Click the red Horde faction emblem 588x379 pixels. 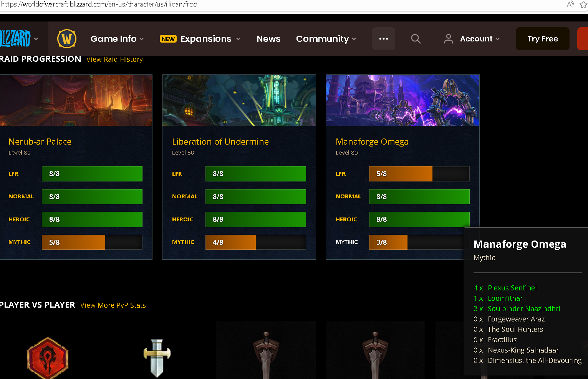point(48,358)
